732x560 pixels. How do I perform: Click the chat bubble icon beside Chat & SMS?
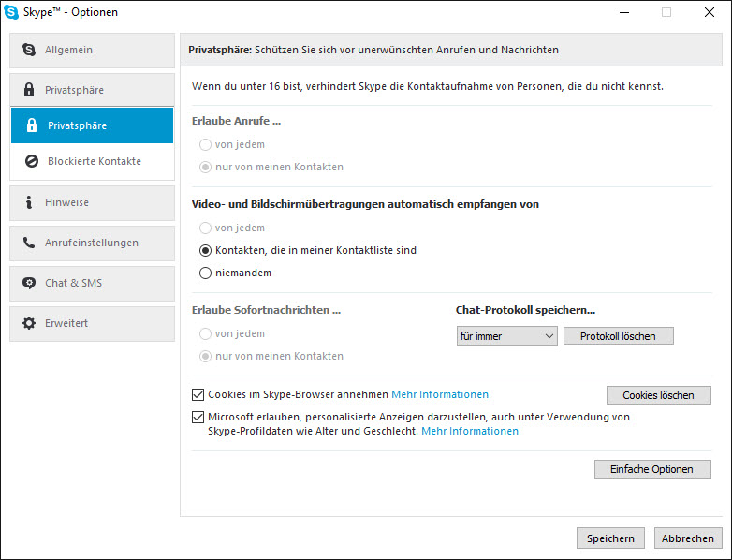29,283
